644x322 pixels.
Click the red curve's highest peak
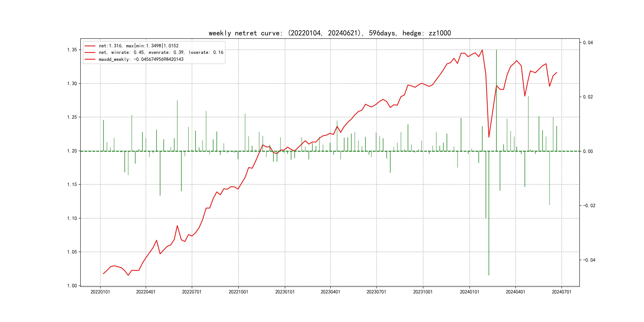click(482, 50)
